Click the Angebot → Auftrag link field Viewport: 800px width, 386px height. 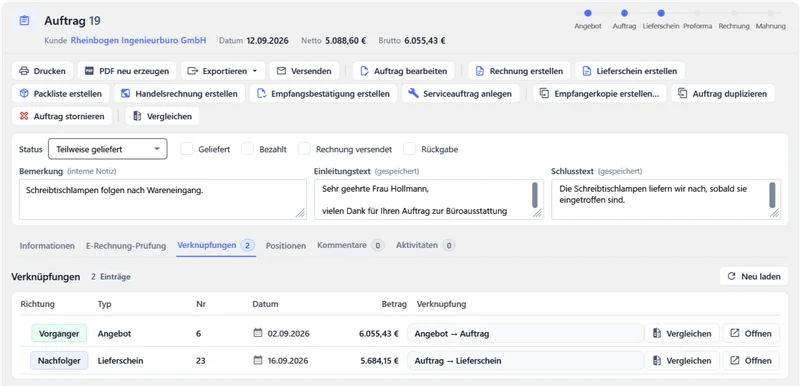tap(525, 333)
